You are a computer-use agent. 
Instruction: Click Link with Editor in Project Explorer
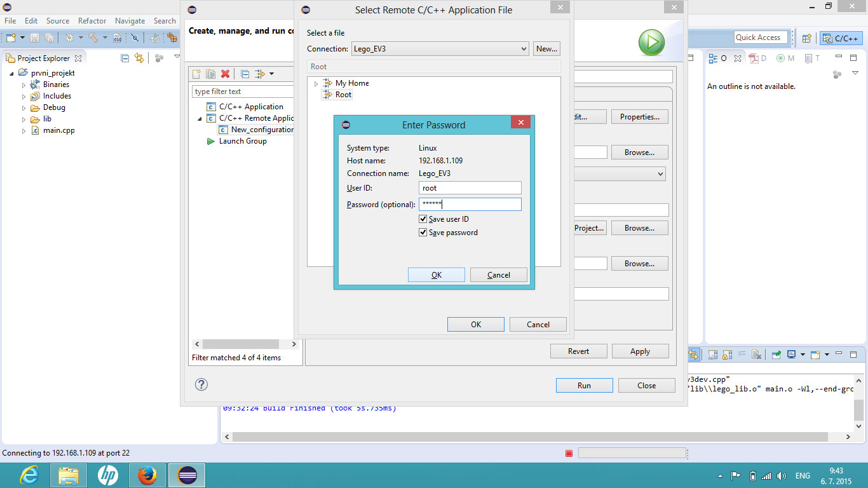(139, 58)
